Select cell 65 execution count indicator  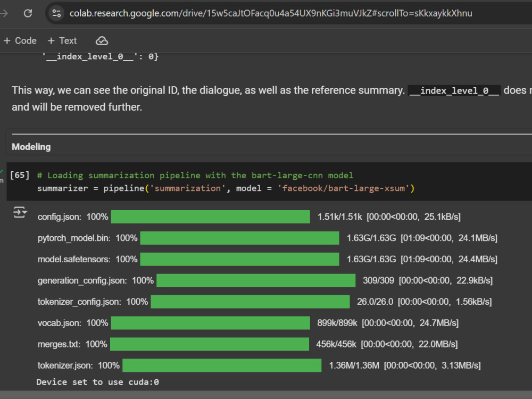point(20,175)
